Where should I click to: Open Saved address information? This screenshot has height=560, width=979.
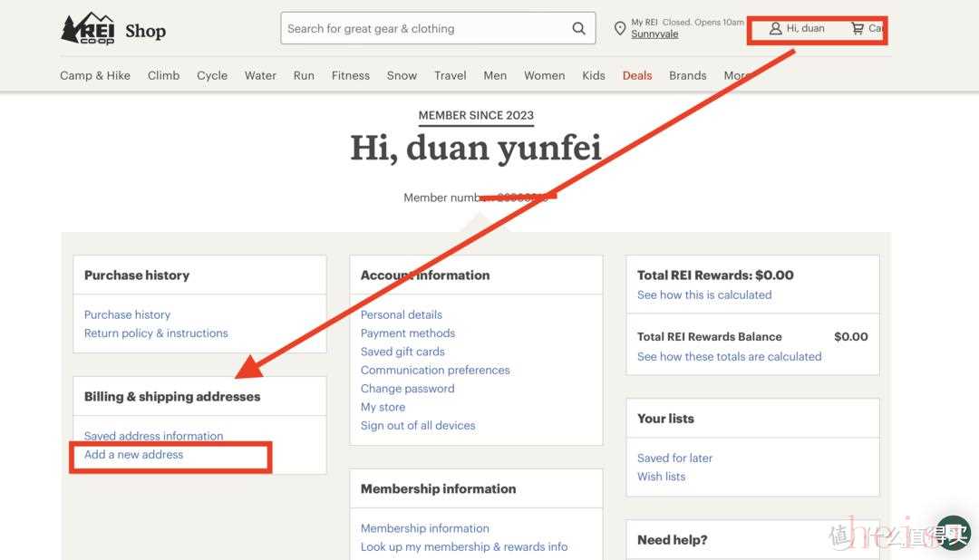click(x=153, y=436)
